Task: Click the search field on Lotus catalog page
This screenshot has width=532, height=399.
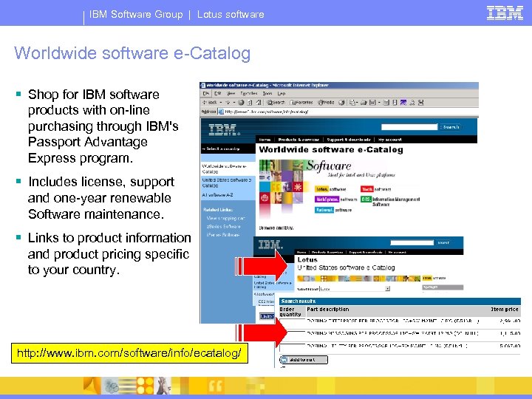Action: point(412,242)
